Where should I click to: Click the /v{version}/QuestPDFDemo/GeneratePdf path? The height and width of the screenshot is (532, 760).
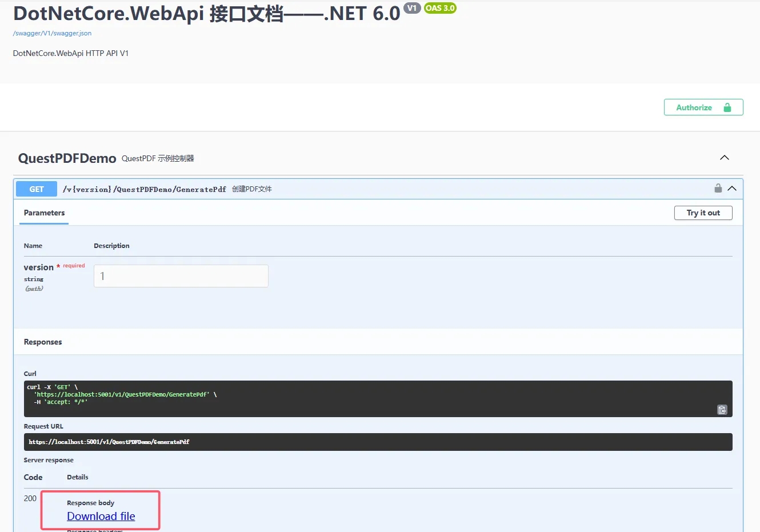[x=145, y=189]
